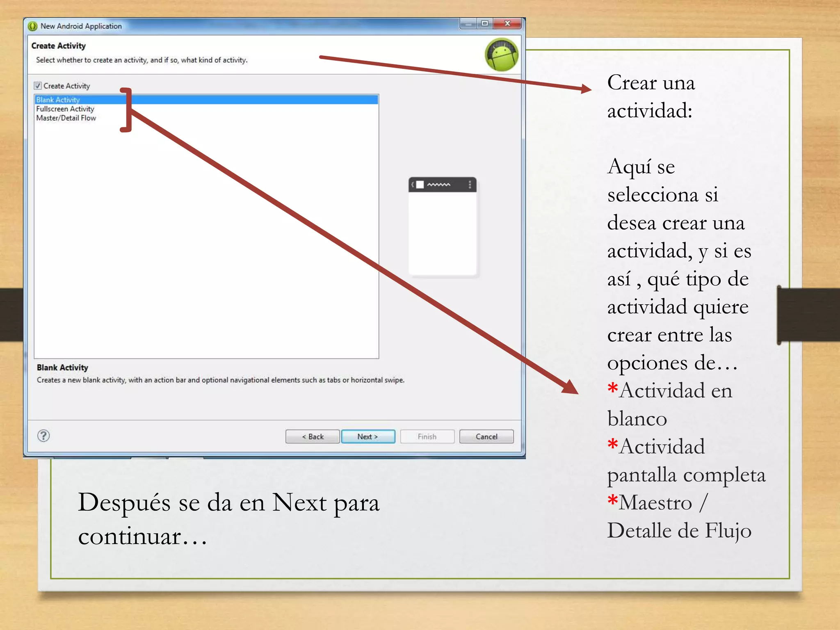The width and height of the screenshot is (840, 630).
Task: Click the New Android Application title icon
Action: coord(33,26)
